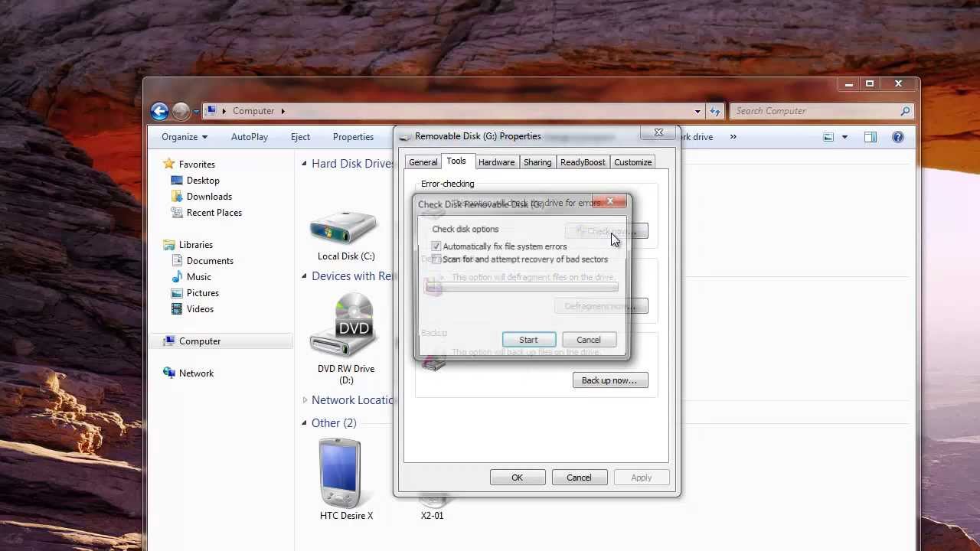Click the Forward navigation arrow in Explorer
Image resolution: width=980 pixels, height=551 pixels.
point(181,112)
